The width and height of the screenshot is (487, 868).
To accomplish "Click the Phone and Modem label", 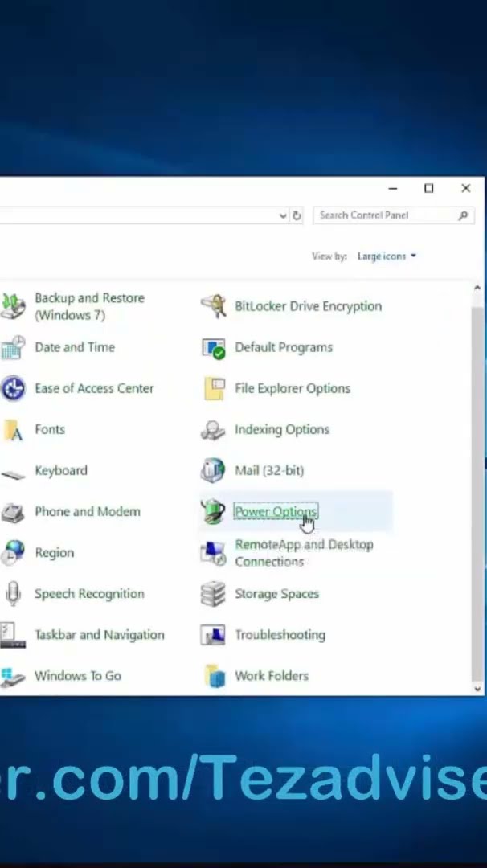I will 88,511.
